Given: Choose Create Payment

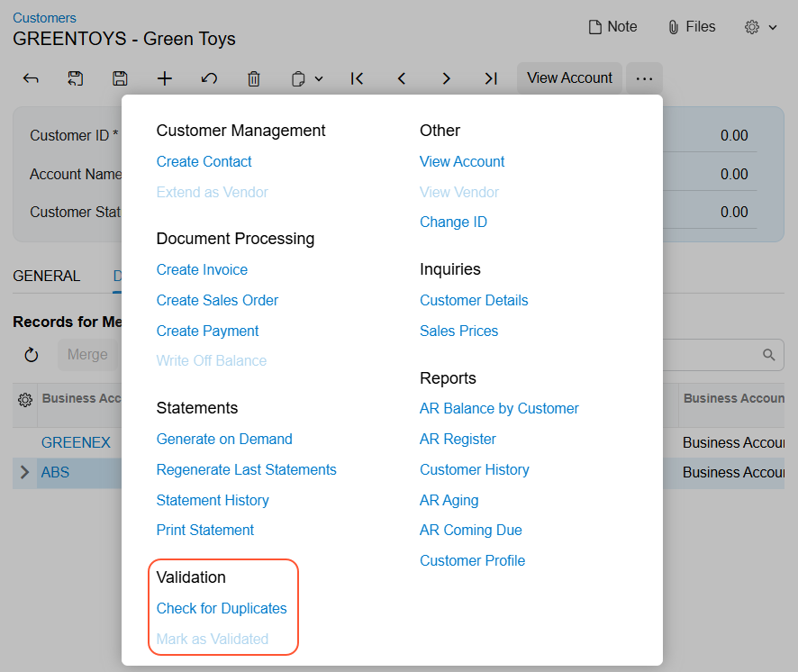Looking at the screenshot, I should click(208, 331).
